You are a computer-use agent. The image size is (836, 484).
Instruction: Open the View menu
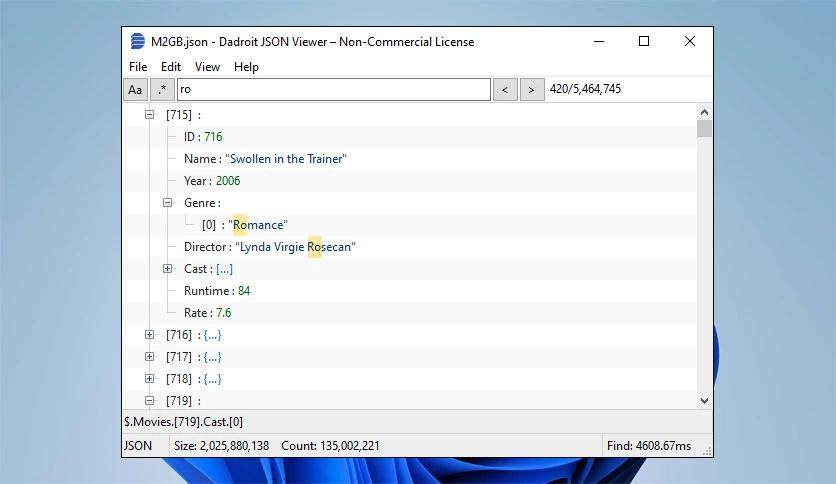[x=207, y=67]
